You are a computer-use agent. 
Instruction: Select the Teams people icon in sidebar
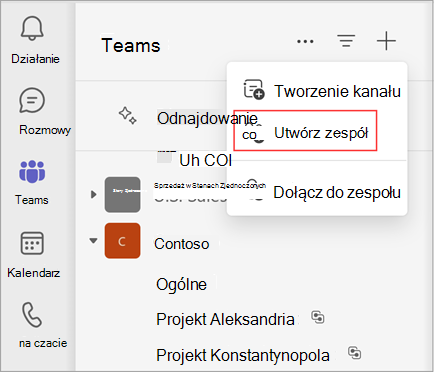coord(32,172)
